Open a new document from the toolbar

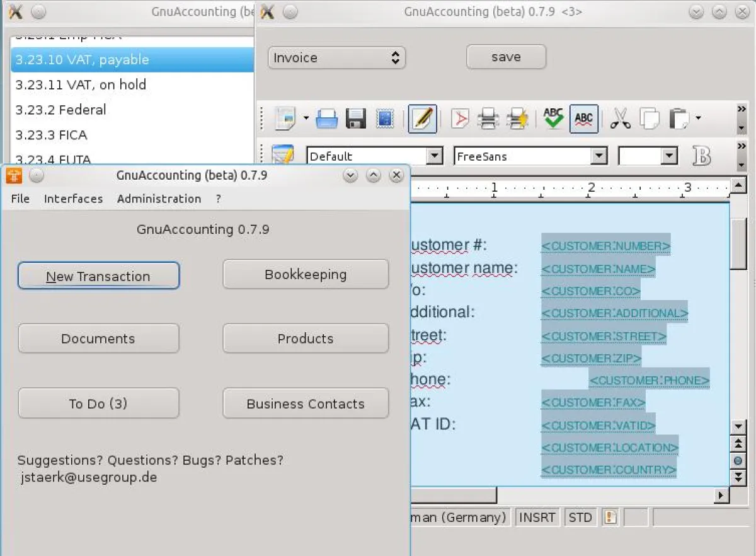(x=285, y=119)
